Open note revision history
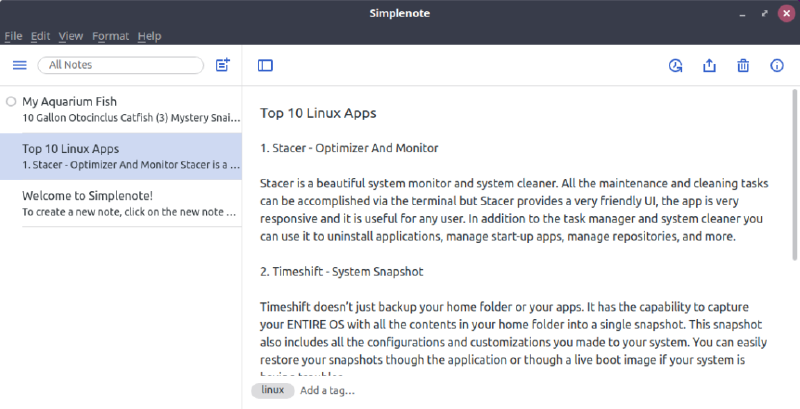Image resolution: width=800 pixels, height=409 pixels. (x=676, y=66)
